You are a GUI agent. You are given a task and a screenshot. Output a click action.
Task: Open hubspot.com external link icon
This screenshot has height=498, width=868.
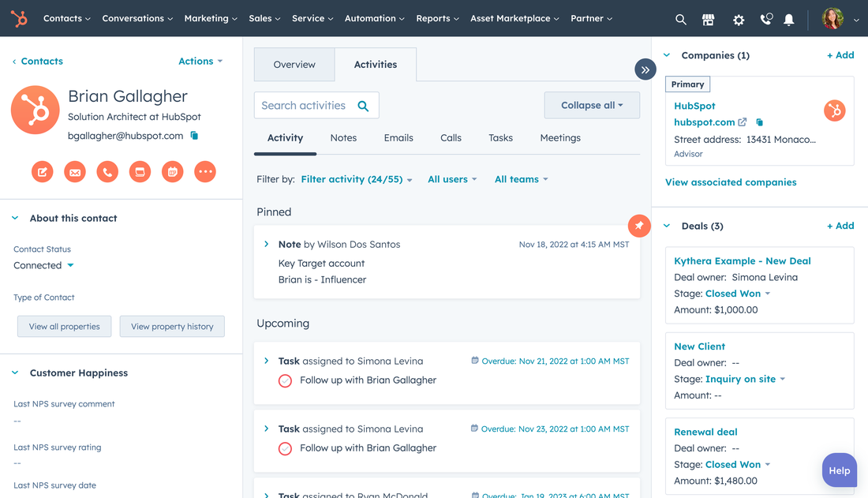tap(743, 122)
